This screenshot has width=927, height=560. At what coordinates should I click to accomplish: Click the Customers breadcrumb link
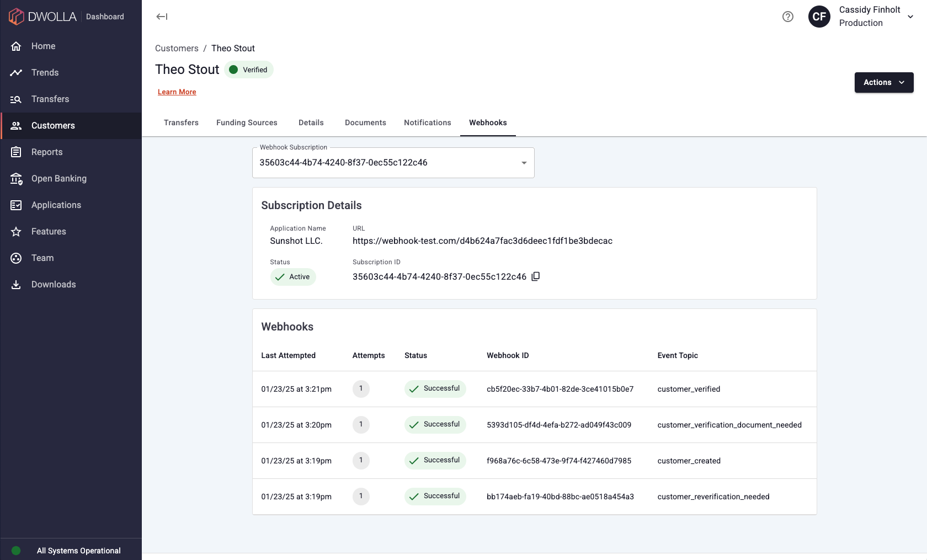point(177,49)
